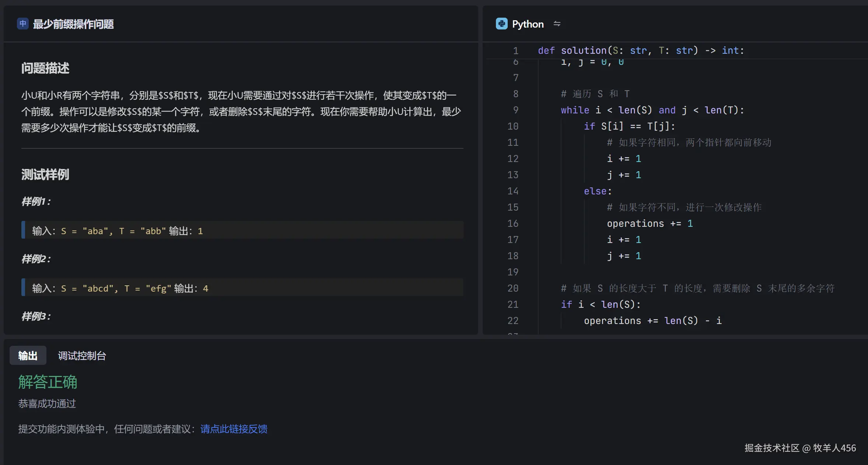Click the 'if S[i] == T[j]:' line
This screenshot has height=465, width=868.
coord(629,126)
